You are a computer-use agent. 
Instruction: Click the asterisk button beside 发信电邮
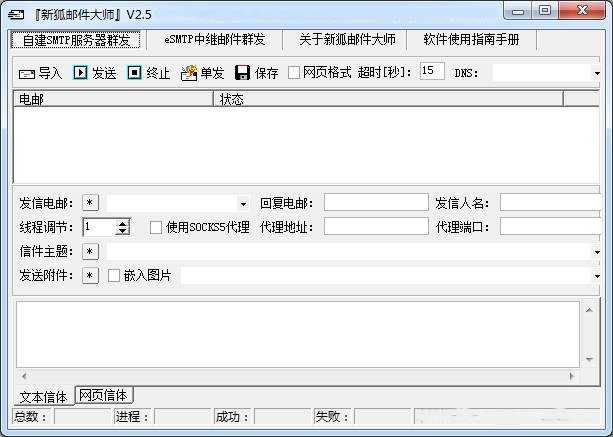(x=90, y=203)
